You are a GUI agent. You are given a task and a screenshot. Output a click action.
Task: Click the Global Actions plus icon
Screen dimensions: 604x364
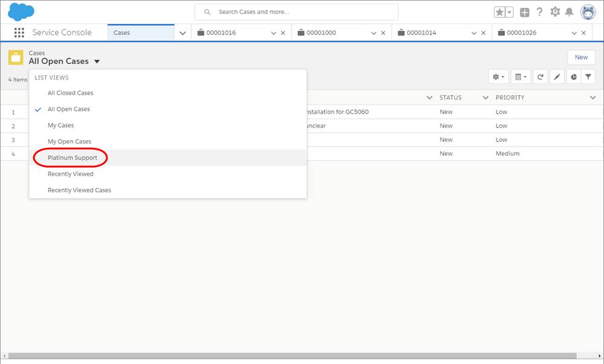click(x=525, y=12)
